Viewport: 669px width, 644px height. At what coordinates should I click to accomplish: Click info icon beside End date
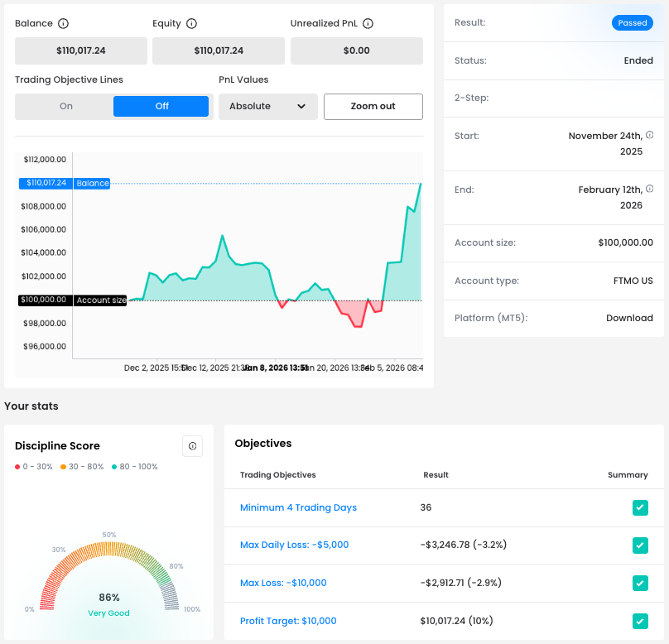pyautogui.click(x=649, y=189)
